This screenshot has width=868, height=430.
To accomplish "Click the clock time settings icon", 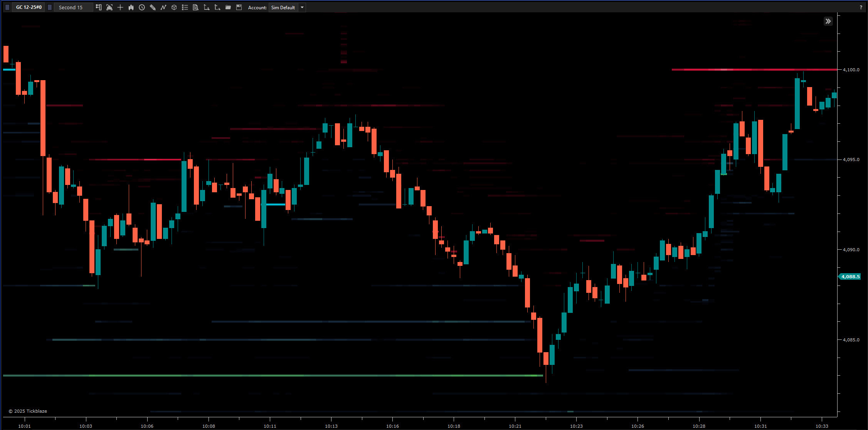I will (x=142, y=7).
